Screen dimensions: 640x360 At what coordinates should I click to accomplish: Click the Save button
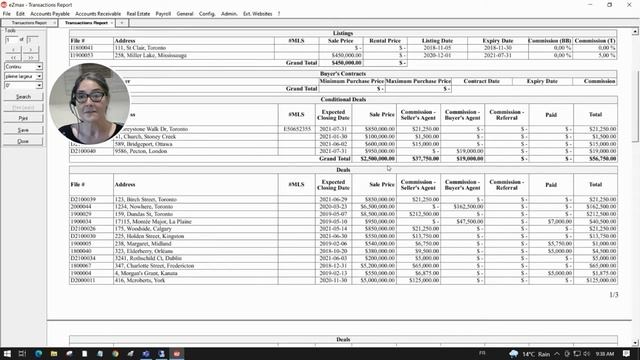click(23, 130)
